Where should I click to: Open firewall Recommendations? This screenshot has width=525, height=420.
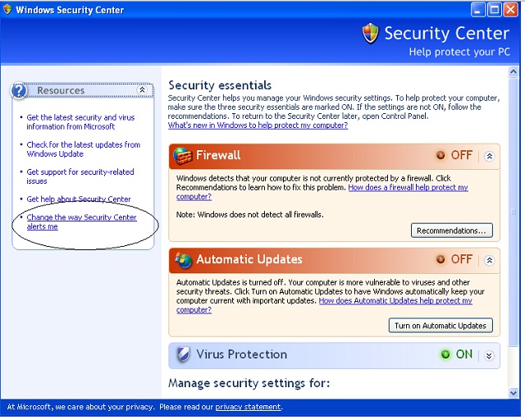(x=452, y=231)
